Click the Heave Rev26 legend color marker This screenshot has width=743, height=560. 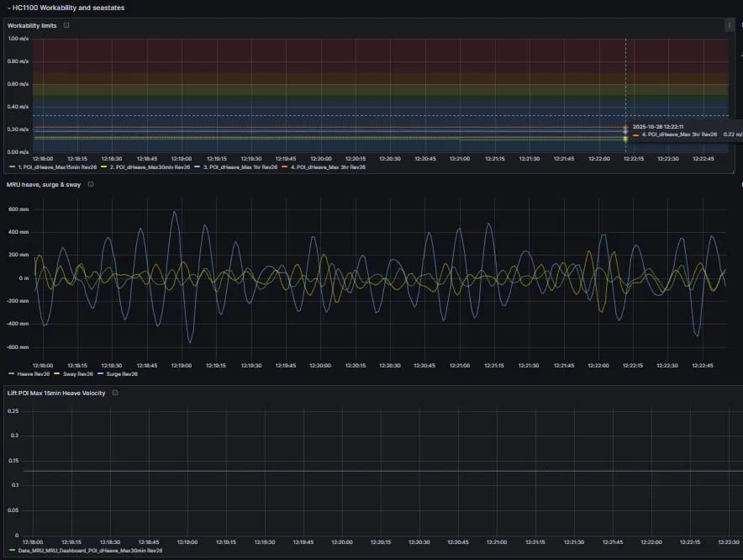(11, 374)
